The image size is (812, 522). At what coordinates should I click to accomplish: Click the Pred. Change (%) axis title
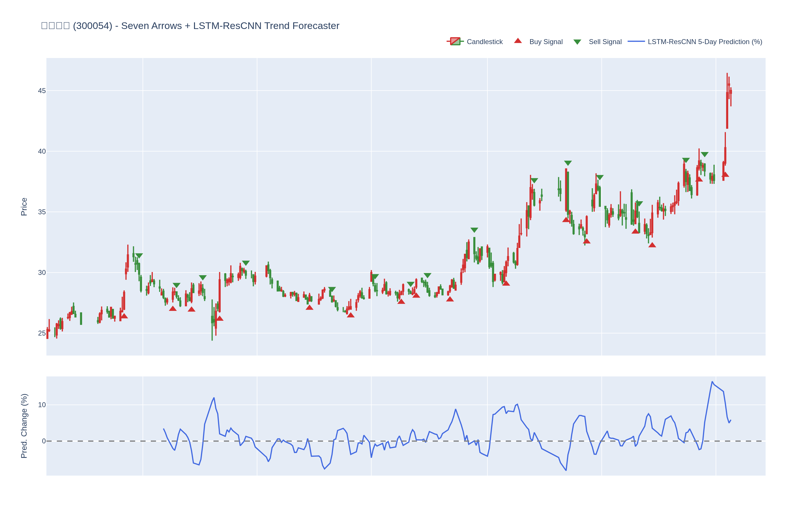point(24,426)
